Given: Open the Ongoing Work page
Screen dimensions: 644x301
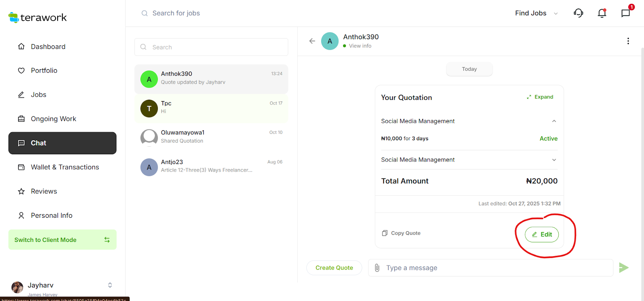Looking at the screenshot, I should 53,119.
